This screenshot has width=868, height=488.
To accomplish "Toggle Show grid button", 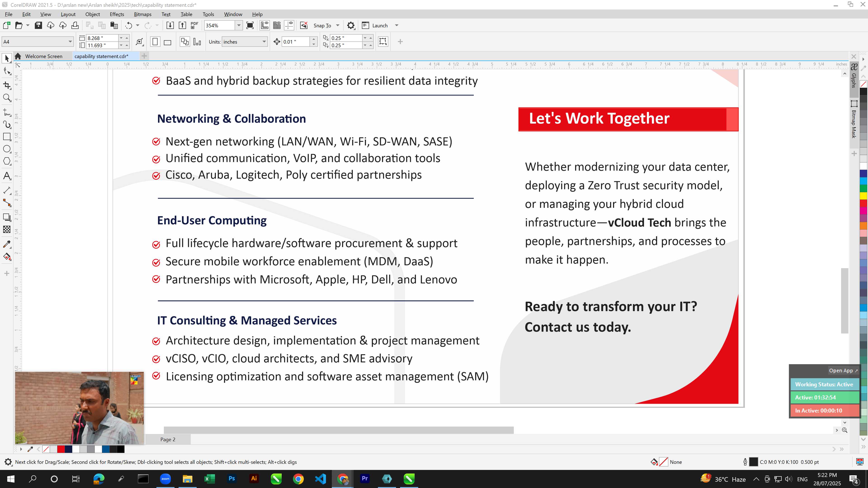I will point(277,25).
